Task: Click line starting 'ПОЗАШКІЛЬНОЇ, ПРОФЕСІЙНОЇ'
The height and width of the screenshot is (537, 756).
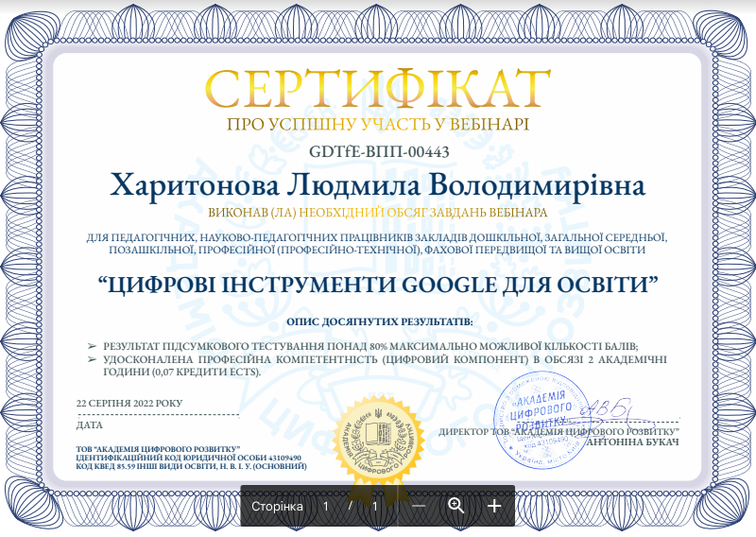Action: click(x=376, y=250)
